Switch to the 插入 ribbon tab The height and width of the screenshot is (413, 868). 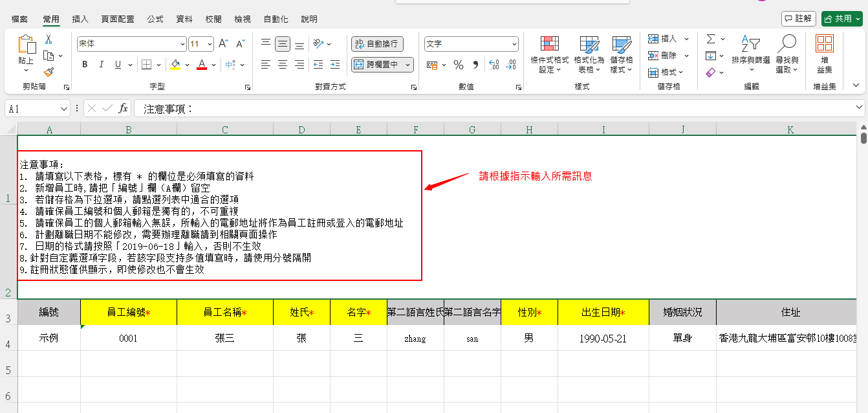pos(80,19)
